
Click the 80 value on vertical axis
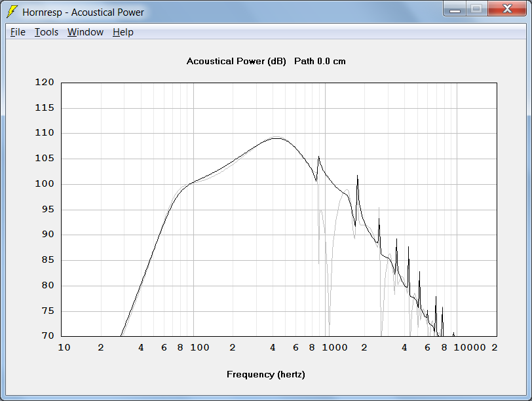tap(48, 285)
